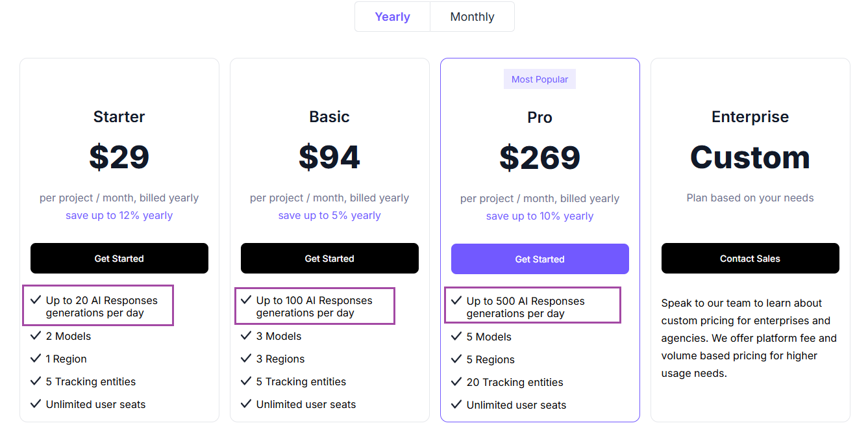Click the checkmark beside 20 Tracking entities

[456, 382]
